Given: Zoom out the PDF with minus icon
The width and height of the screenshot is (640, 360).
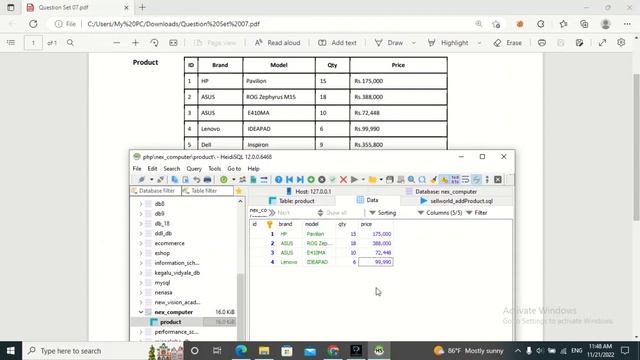Looking at the screenshot, I should coord(117,42).
